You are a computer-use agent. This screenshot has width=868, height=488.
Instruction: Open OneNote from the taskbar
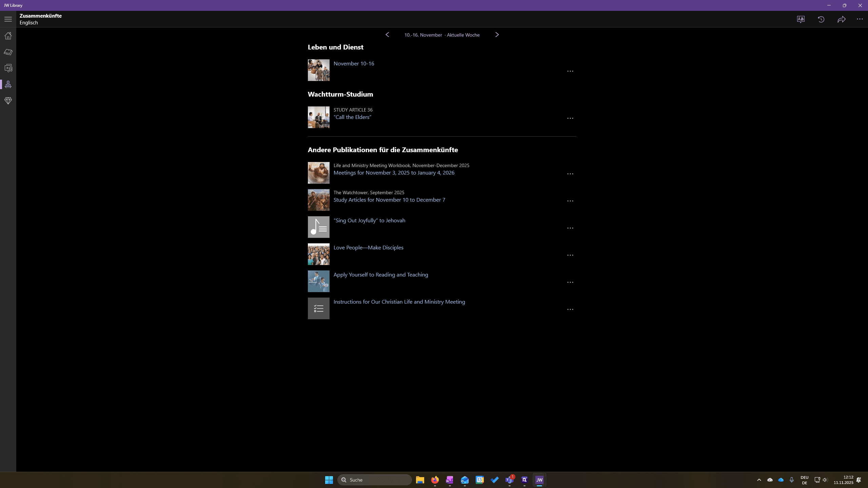tap(450, 480)
